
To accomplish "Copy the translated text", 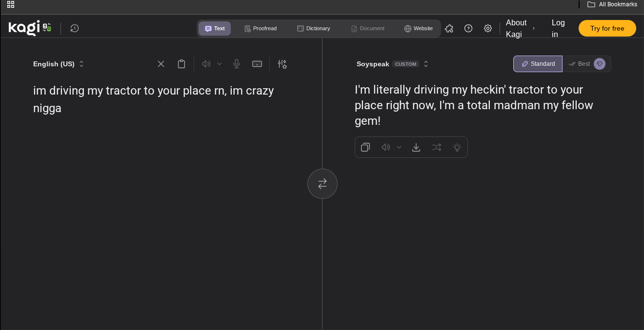I will tap(365, 147).
